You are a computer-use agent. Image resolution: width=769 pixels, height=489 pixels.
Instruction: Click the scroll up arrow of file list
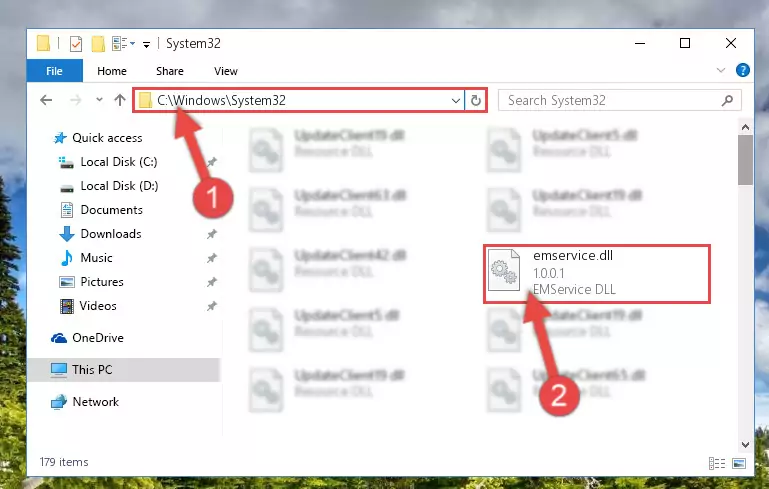(x=745, y=127)
